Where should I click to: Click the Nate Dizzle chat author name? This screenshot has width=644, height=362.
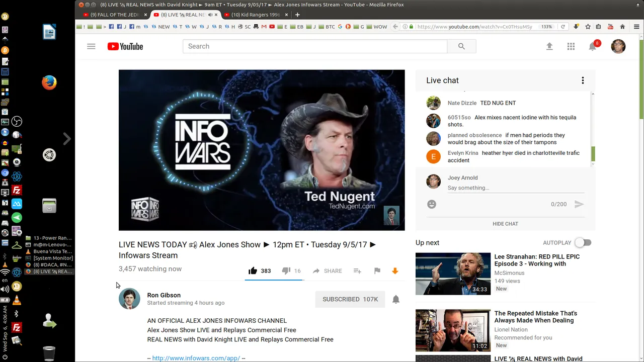(x=462, y=103)
